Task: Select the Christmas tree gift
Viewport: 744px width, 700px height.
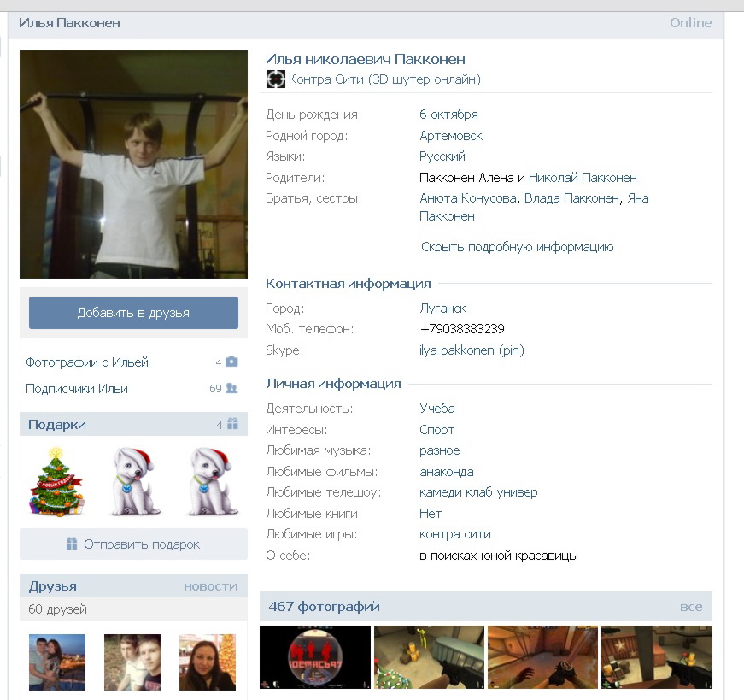Action: pos(57,482)
